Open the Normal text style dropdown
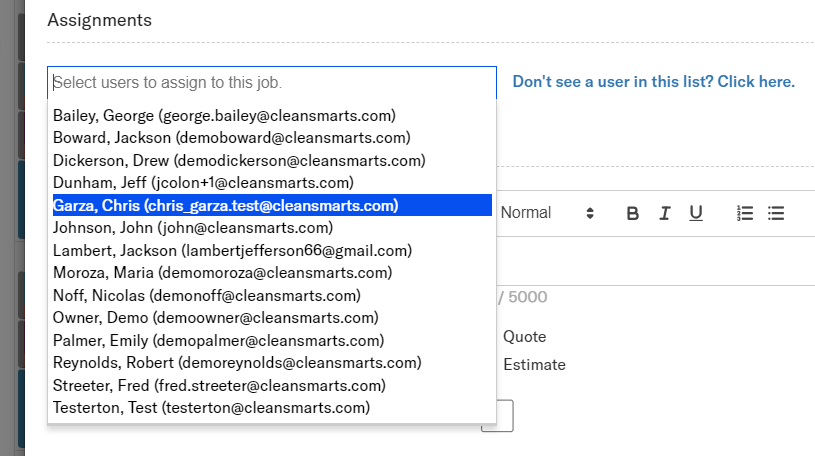Image resolution: width=815 pixels, height=456 pixels. coord(547,213)
